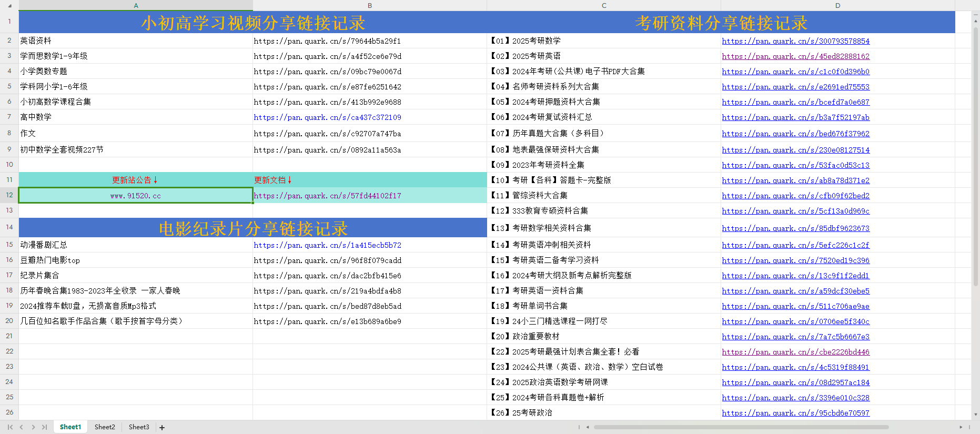
Task: Open link ending cbe2226bd446
Action: [x=795, y=352]
